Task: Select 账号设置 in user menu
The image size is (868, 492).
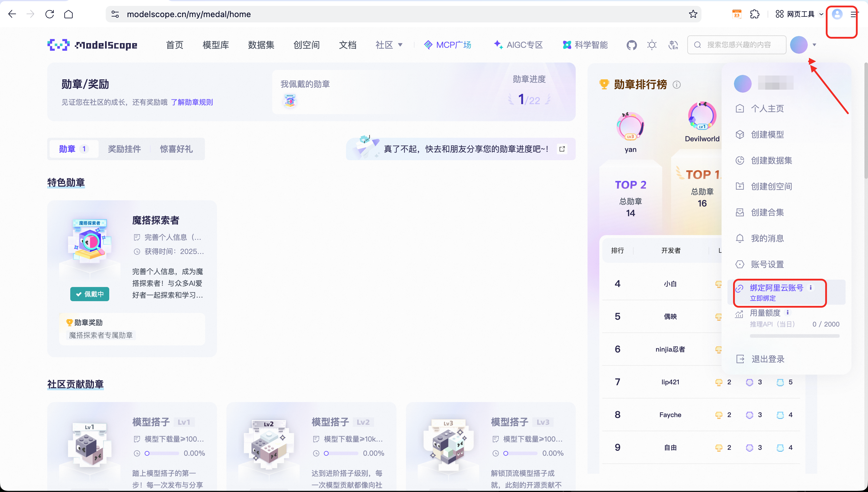Action: (767, 264)
